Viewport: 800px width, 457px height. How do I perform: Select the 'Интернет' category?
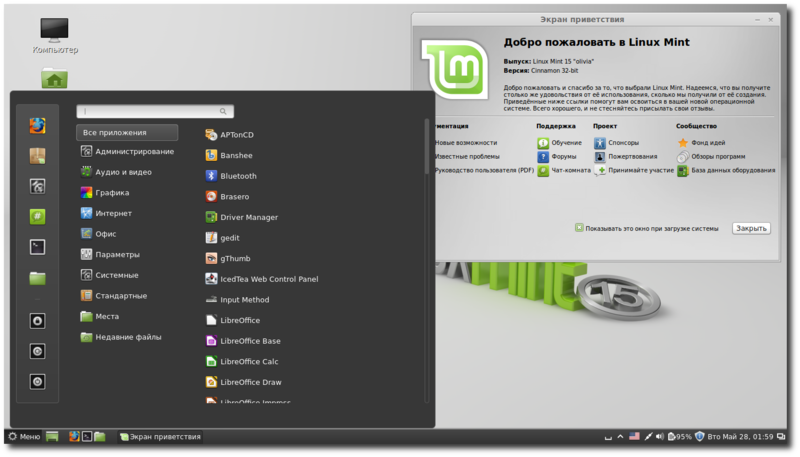click(106, 213)
